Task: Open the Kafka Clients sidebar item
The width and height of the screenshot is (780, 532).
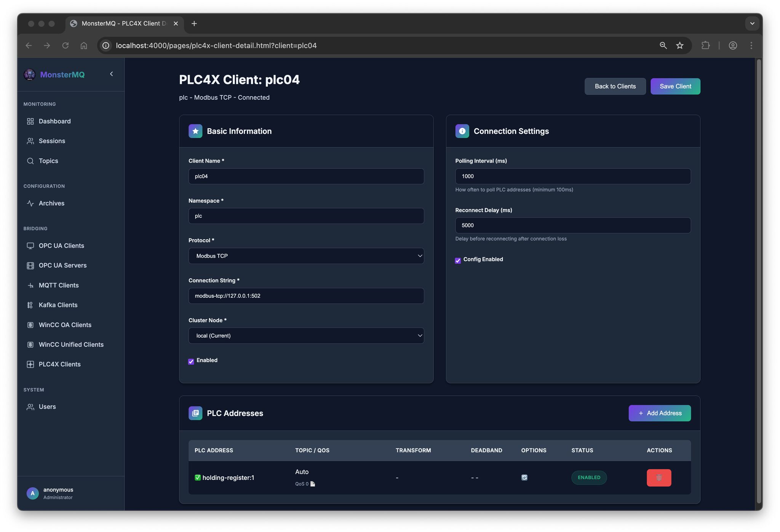Action: pos(58,305)
